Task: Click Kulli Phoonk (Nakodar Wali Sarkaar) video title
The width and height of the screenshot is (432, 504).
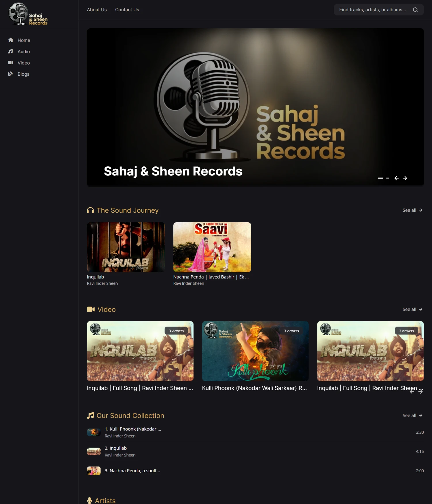Action: (255, 388)
